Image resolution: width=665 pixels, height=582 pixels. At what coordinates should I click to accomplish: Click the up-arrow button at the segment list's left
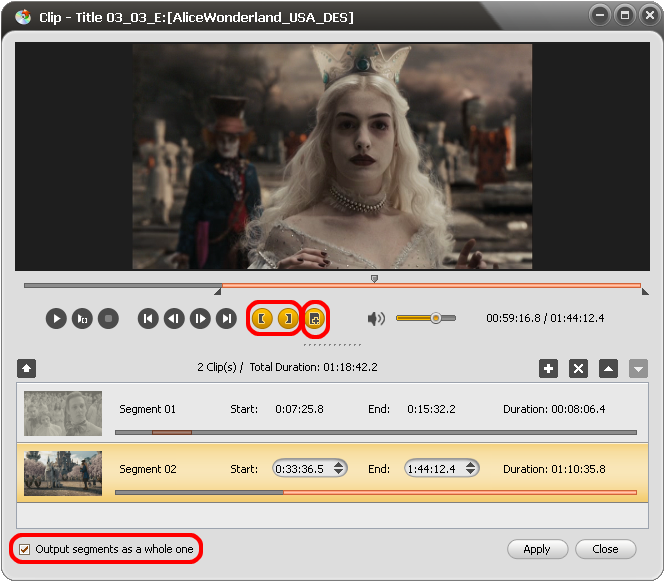point(27,368)
